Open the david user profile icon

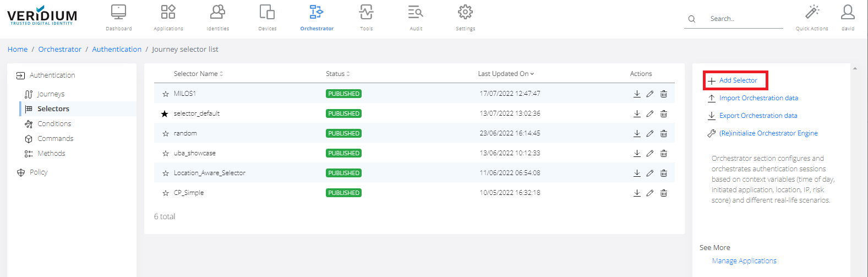(848, 12)
